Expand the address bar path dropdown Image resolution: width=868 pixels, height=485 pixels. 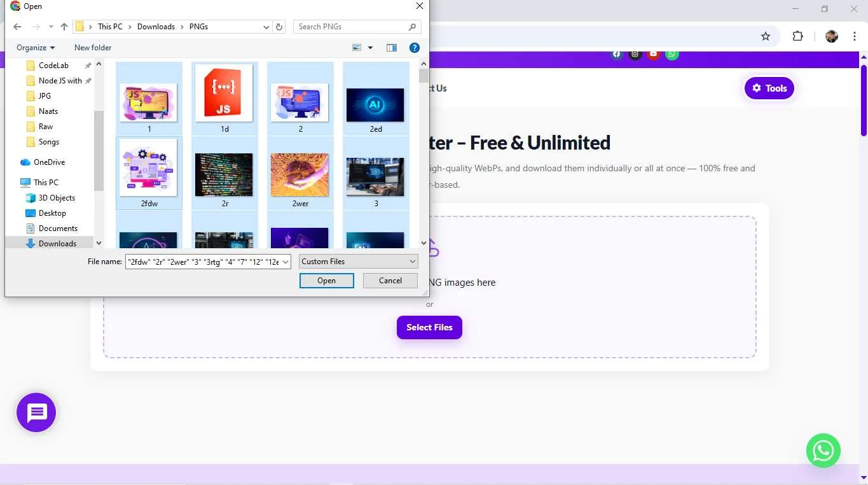pos(266,27)
